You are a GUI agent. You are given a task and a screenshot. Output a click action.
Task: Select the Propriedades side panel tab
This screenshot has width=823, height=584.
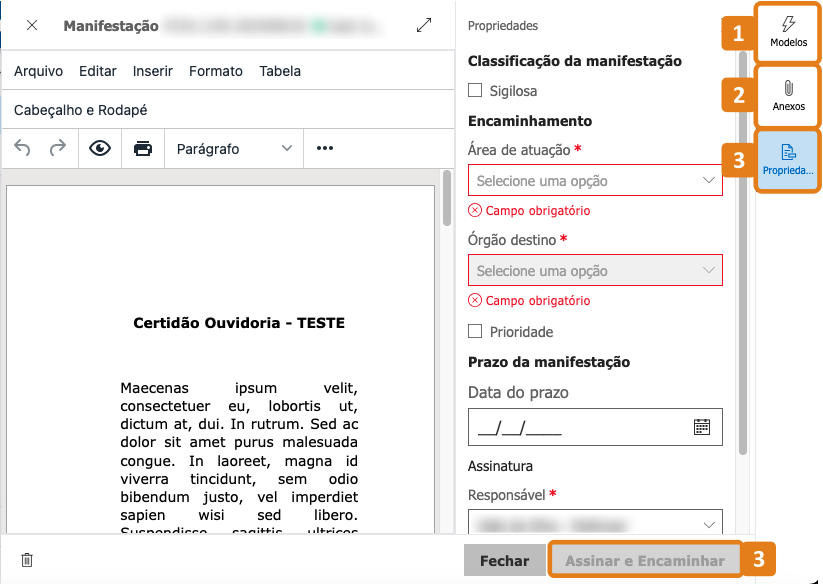click(x=788, y=161)
